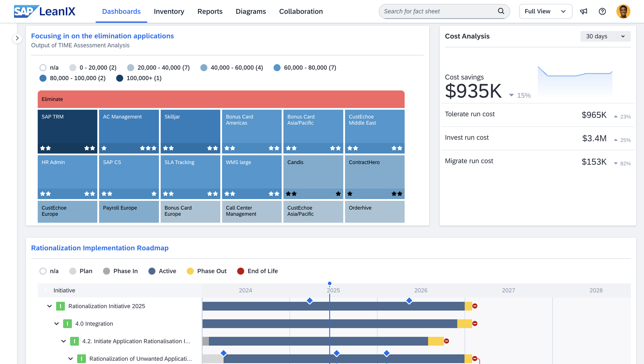Click the search magnifier icon

501,11
